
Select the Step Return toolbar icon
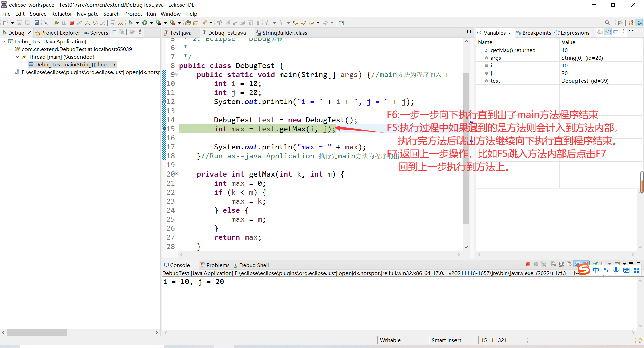coord(103,22)
